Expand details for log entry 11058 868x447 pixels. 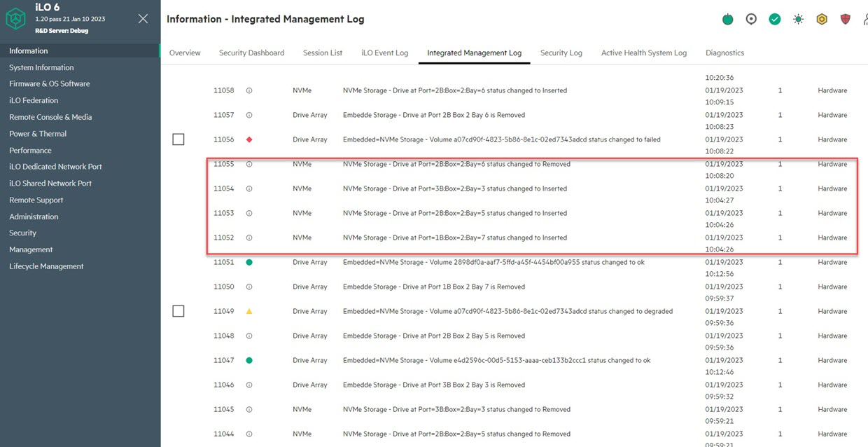point(249,90)
